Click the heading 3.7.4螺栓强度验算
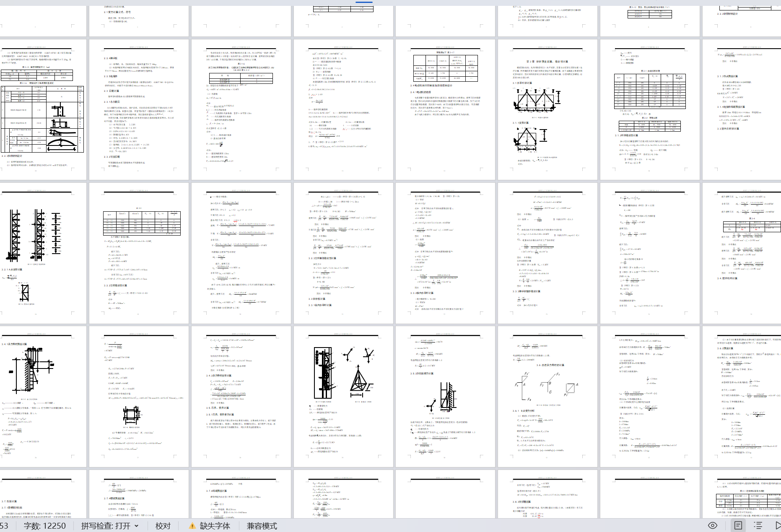Image resolution: width=781 pixels, height=532 pixels. pos(114,498)
